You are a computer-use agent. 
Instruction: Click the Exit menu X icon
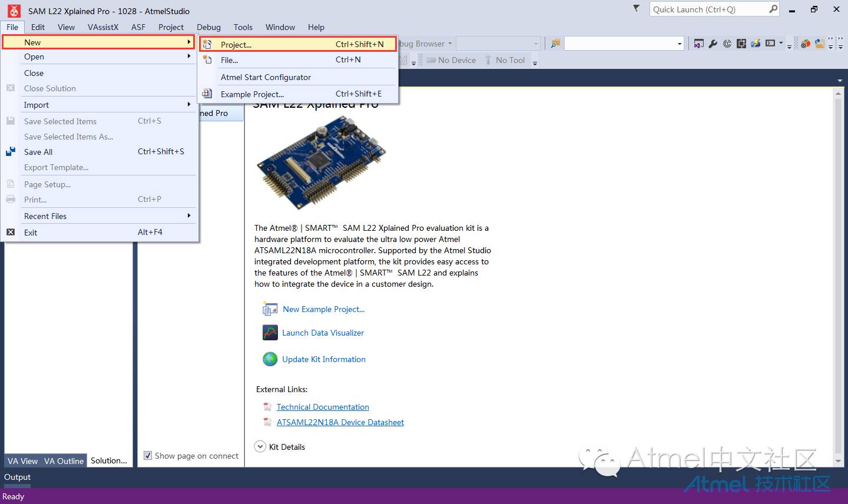point(11,232)
